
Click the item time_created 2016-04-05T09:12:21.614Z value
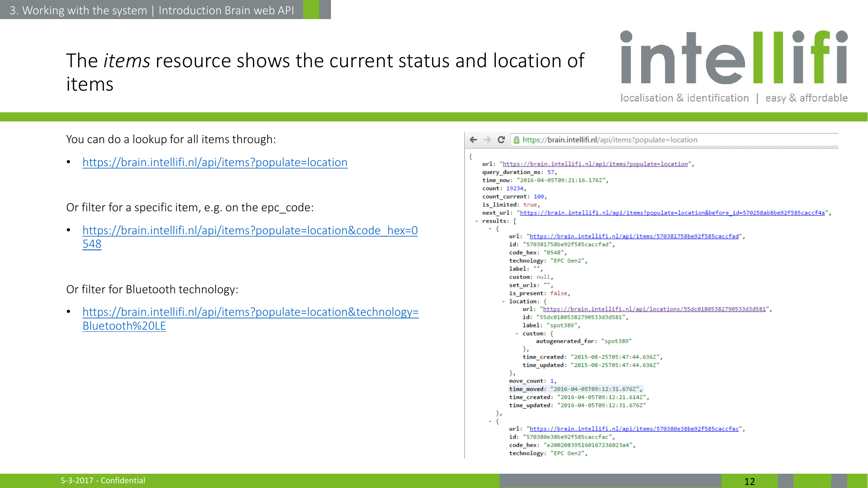tap(602, 397)
